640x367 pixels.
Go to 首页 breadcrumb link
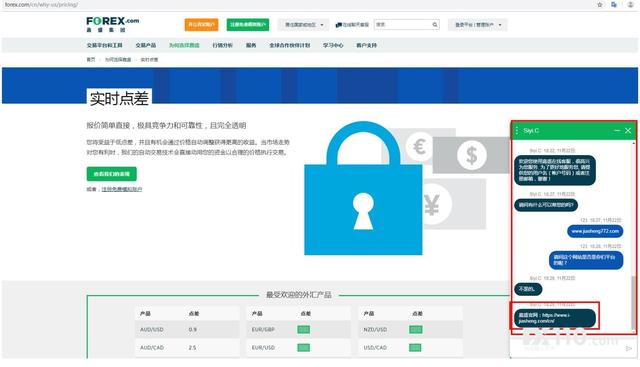pos(91,60)
